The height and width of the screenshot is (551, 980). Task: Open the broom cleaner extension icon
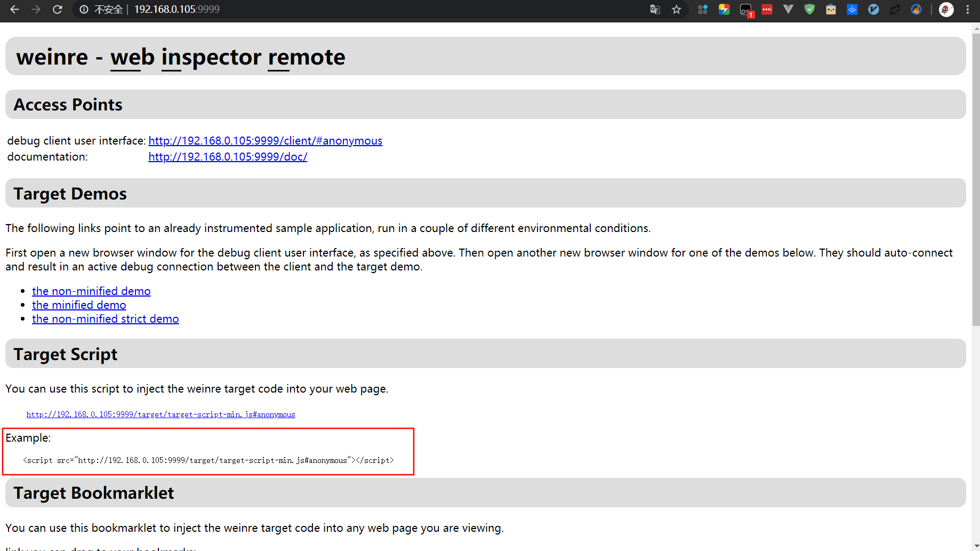pyautogui.click(x=916, y=10)
